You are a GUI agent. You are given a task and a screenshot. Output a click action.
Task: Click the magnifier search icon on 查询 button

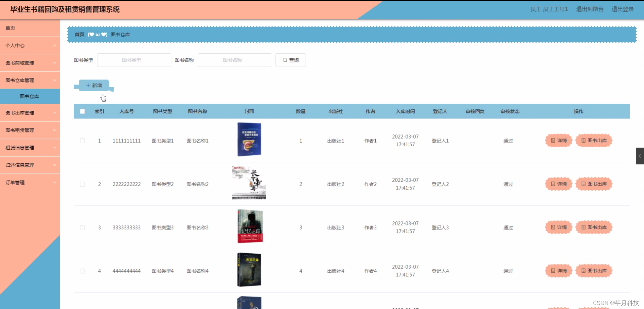click(285, 60)
